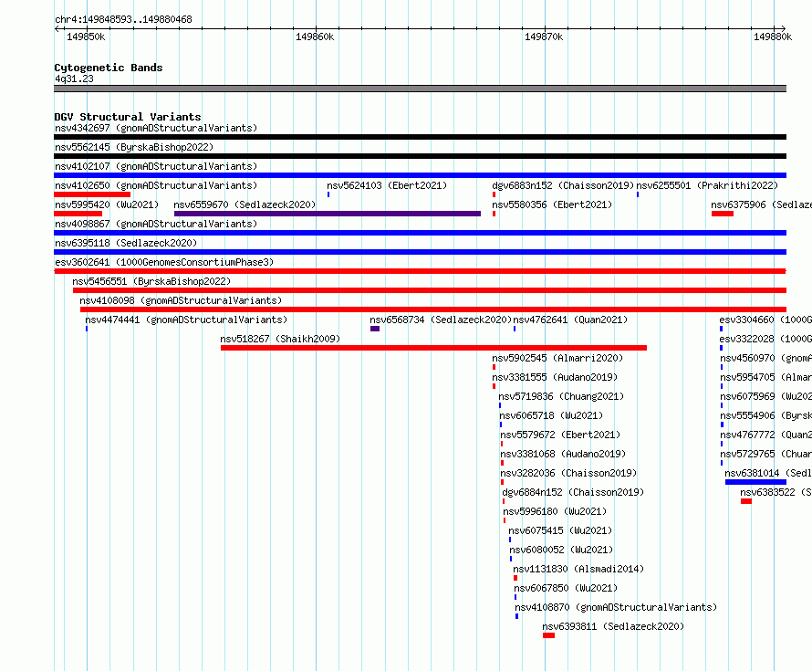Select the nsv5562145 ByrskaBishop2022 variant label
Viewport: 812px width, 671px height.
[x=134, y=147]
